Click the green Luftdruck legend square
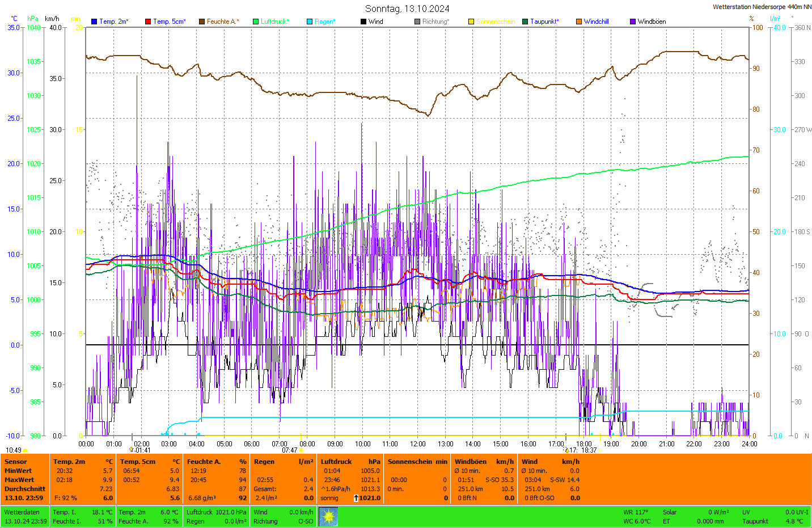Viewport: 812px width, 528px height. 256,22
